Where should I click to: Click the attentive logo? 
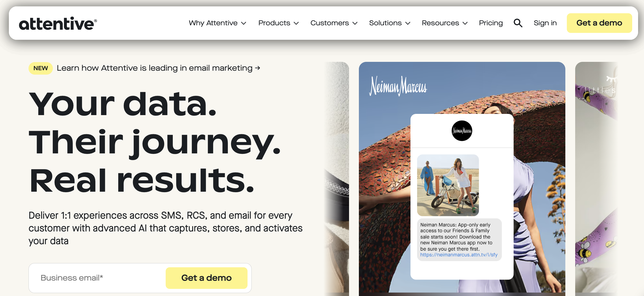[x=58, y=24]
